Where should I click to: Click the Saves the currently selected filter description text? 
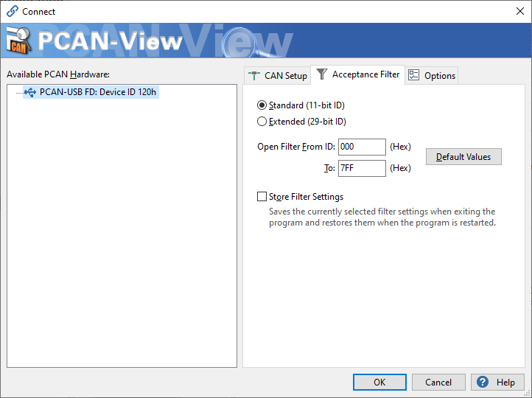coord(382,217)
